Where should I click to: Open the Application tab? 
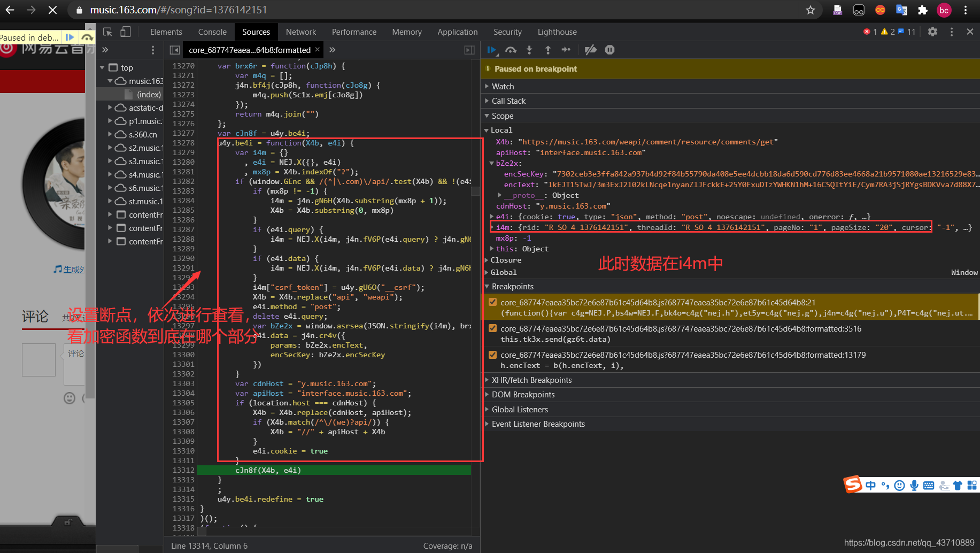(x=458, y=32)
